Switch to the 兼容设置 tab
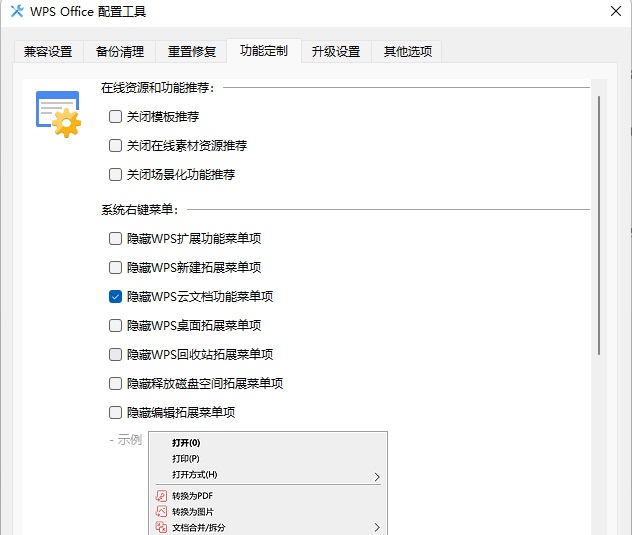Screen dimensions: 632x535 48,52
